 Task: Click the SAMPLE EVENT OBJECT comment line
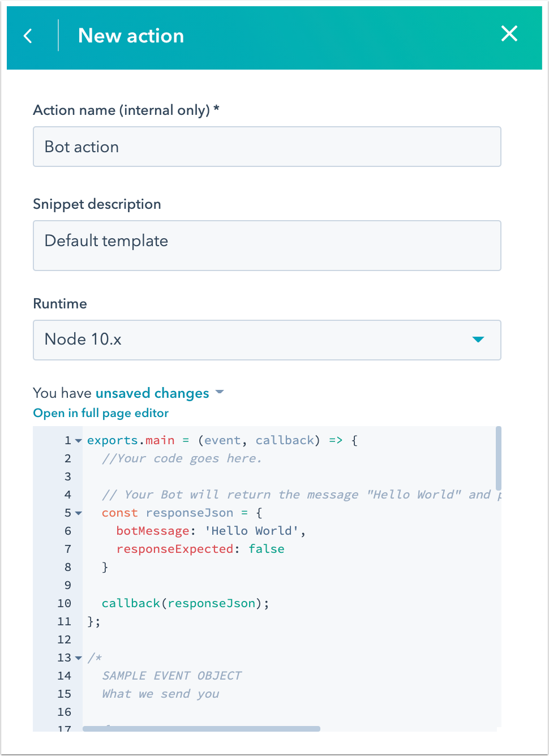click(x=171, y=676)
